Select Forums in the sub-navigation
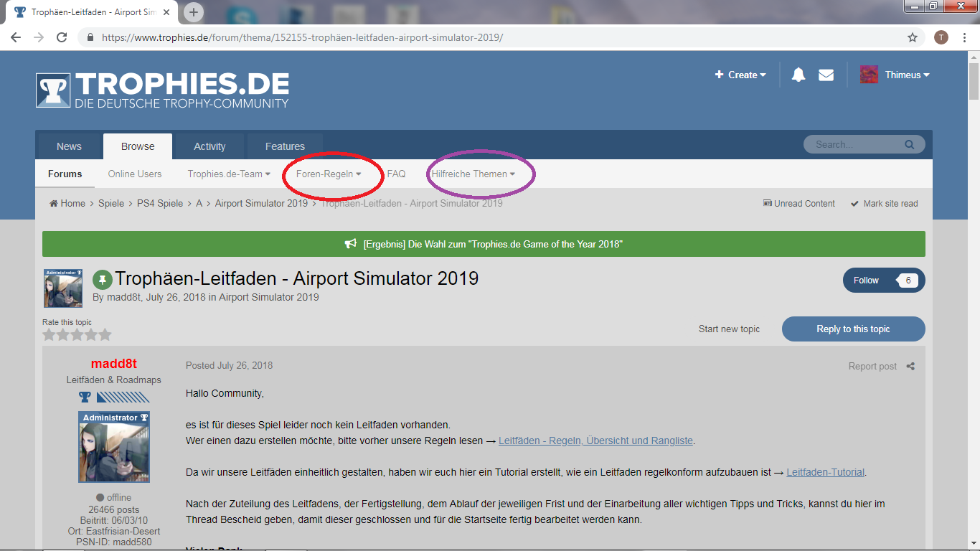Screen dimensions: 980x551 pos(65,174)
